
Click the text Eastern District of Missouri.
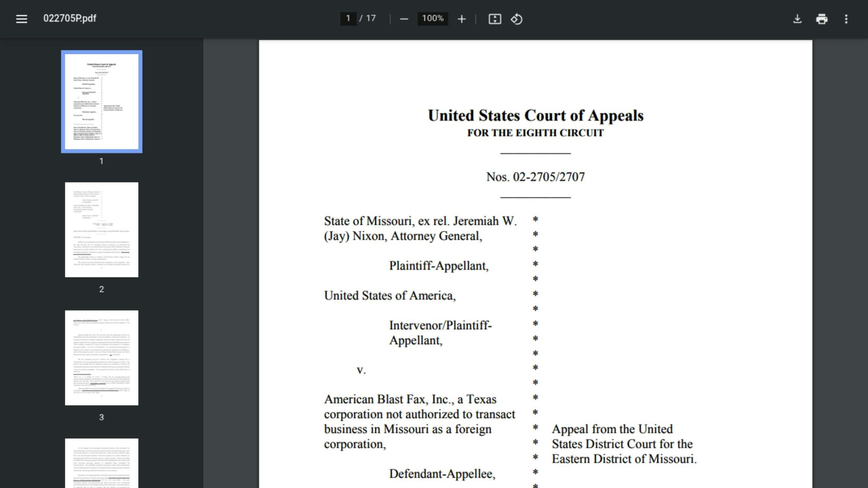pos(624,459)
